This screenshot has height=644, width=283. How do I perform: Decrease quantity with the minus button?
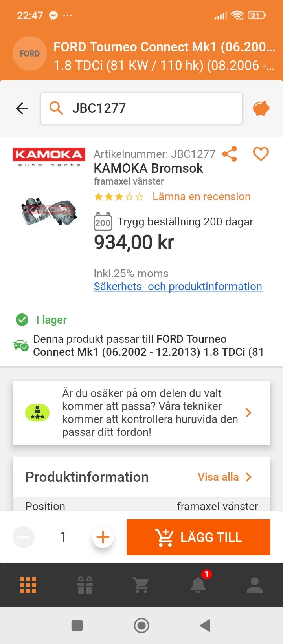24,537
